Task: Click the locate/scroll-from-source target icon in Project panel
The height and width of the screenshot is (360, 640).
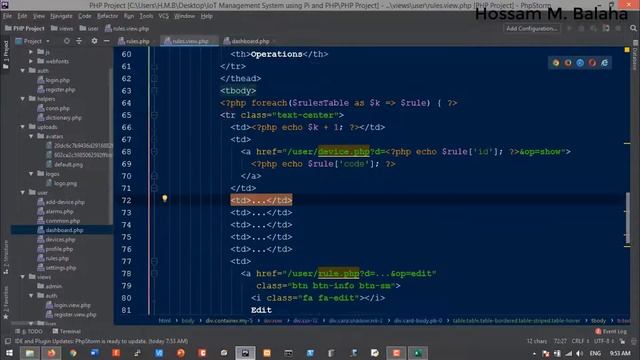Action: click(x=67, y=41)
